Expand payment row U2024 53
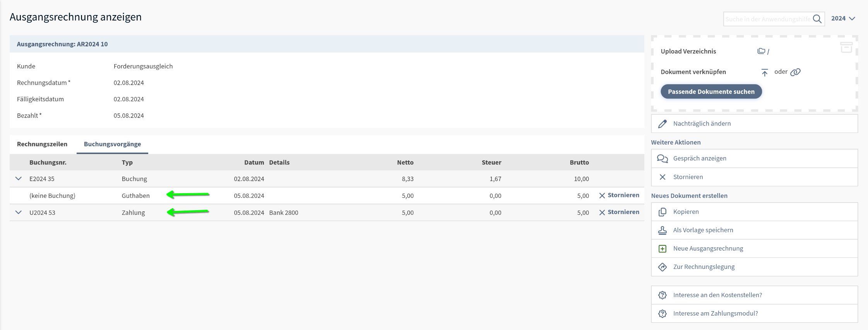The width and height of the screenshot is (868, 330). [19, 212]
